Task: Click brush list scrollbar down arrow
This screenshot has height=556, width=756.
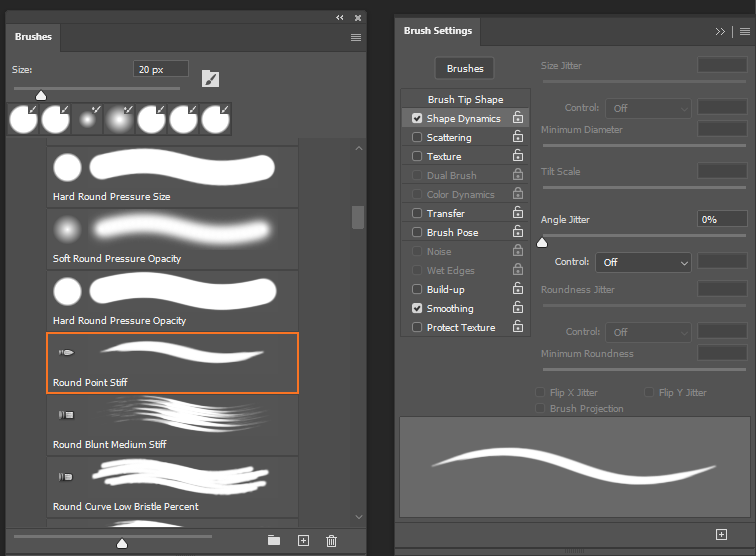Action: click(359, 517)
